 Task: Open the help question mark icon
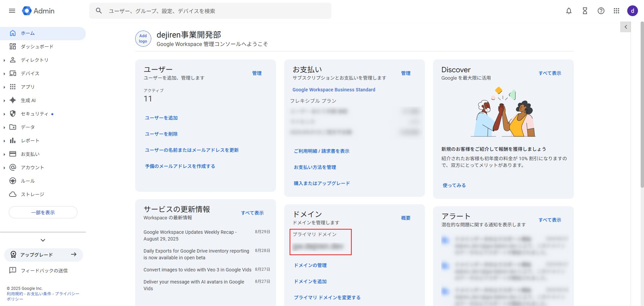pos(601,11)
